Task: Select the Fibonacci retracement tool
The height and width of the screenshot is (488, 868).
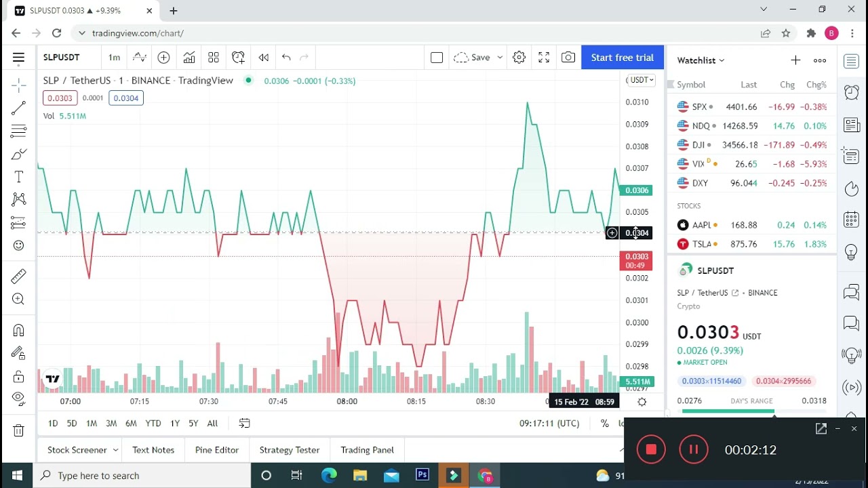Action: [18, 131]
